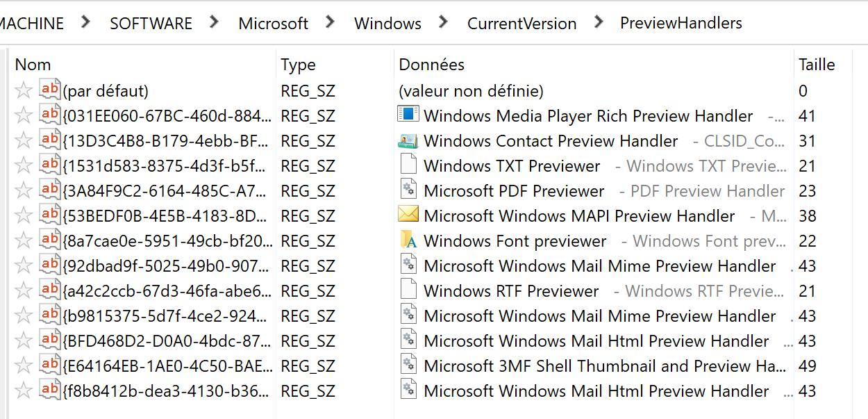Toggle favorite star for (par défaut) row
868x419 pixels.
pyautogui.click(x=24, y=90)
